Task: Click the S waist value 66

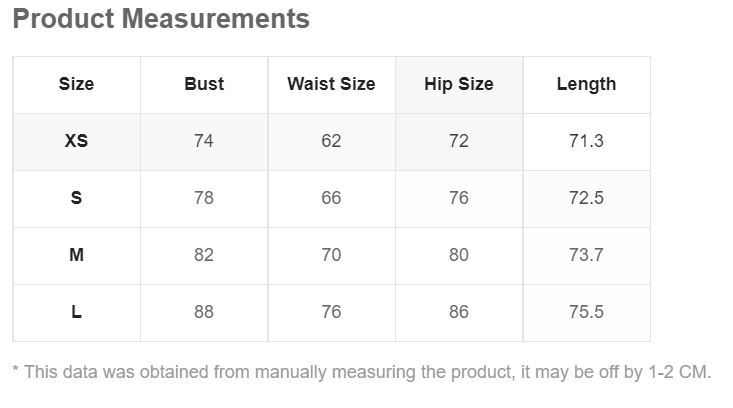Action: pyautogui.click(x=331, y=198)
